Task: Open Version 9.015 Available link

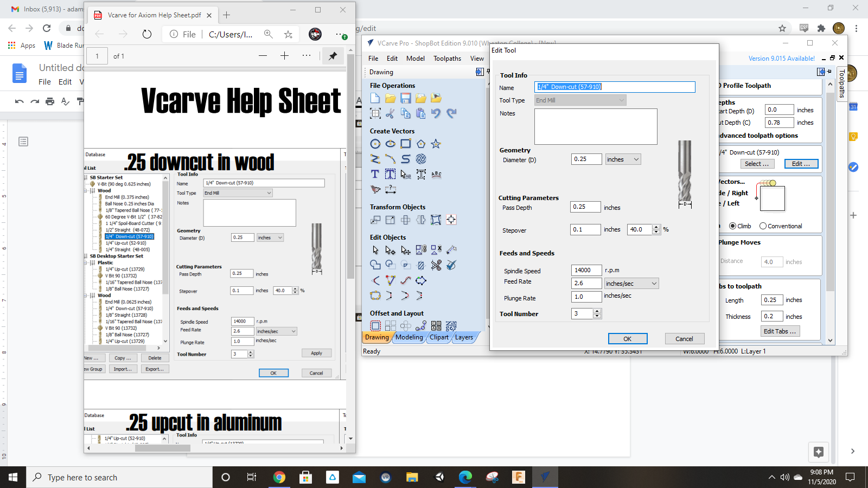Action: click(782, 59)
